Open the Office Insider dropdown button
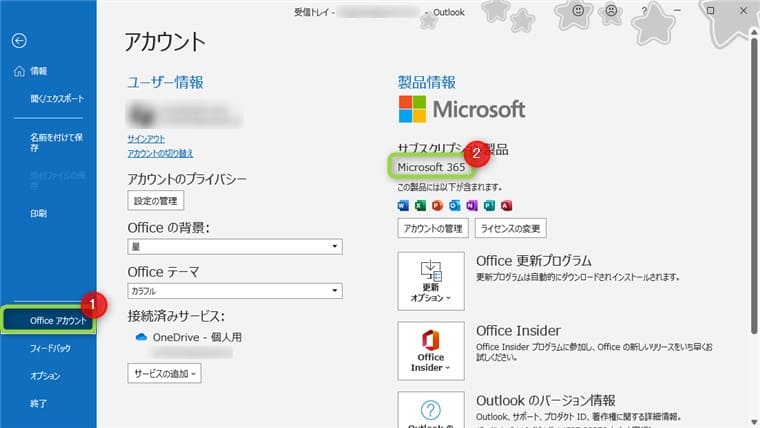The width and height of the screenshot is (760, 428). [431, 351]
